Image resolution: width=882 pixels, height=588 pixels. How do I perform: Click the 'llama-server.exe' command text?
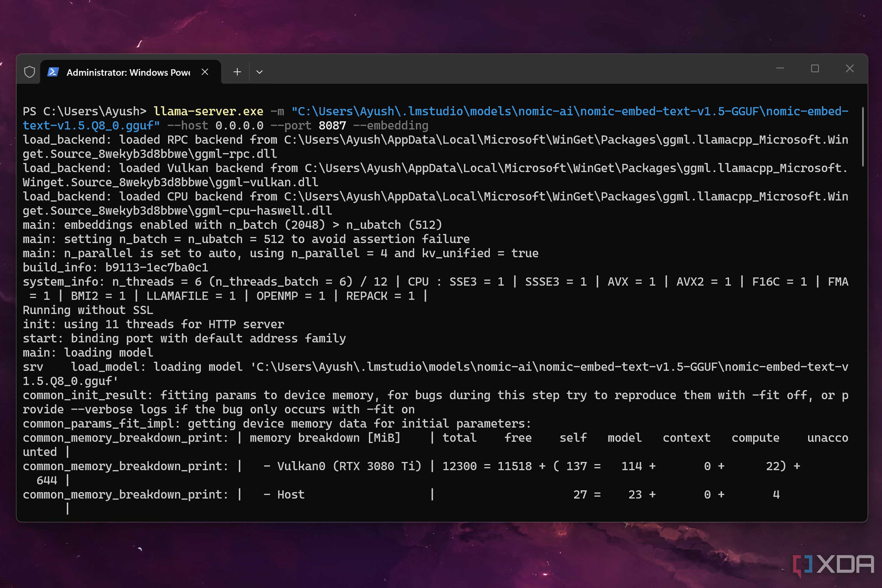pyautogui.click(x=208, y=111)
